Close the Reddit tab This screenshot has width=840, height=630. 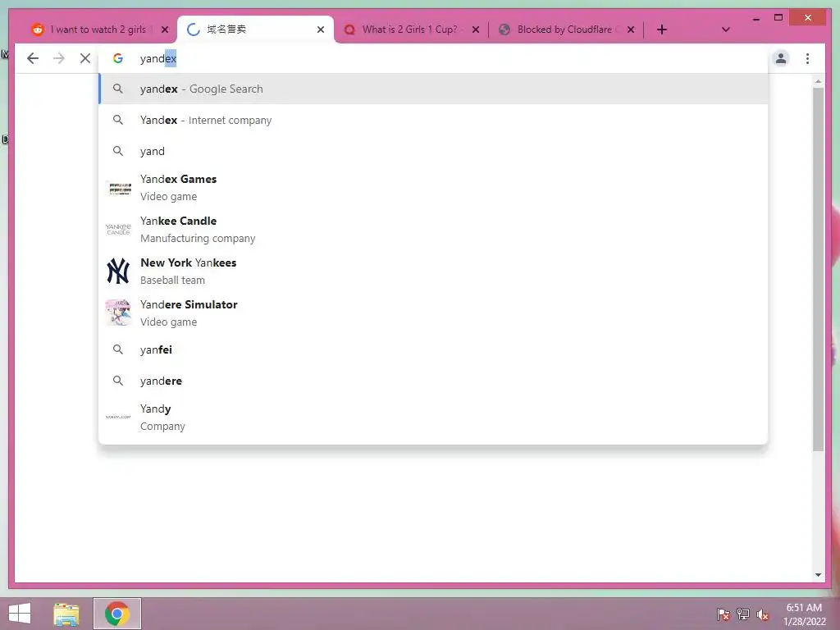pyautogui.click(x=165, y=30)
